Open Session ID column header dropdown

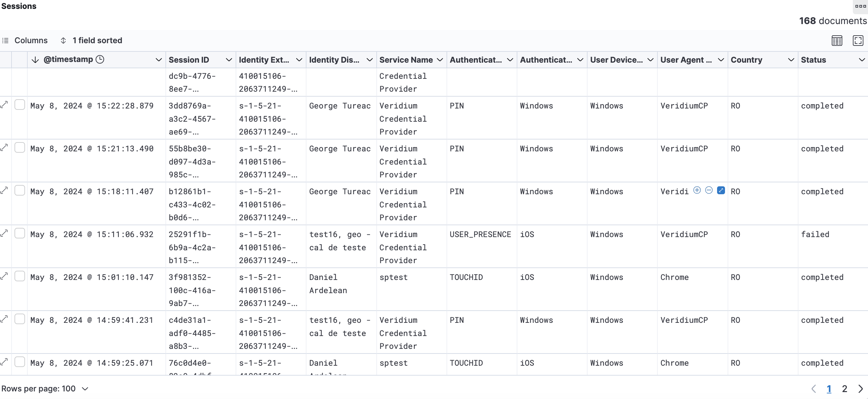pos(229,60)
